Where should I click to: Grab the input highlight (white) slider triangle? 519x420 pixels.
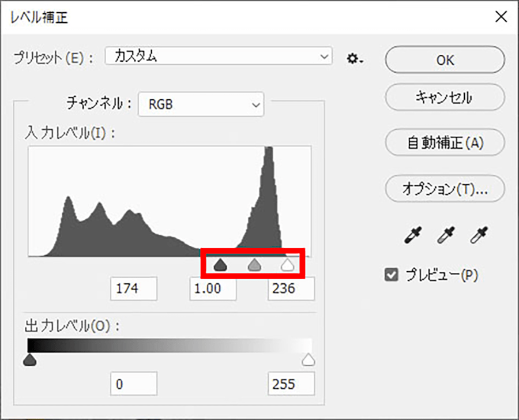[287, 265]
